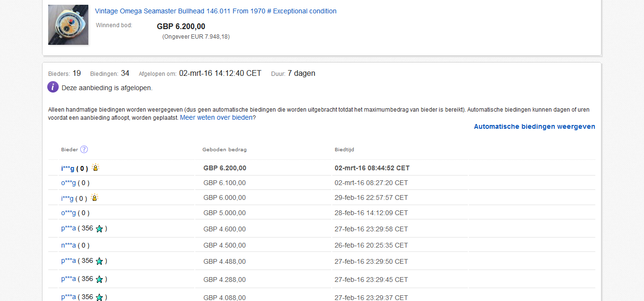Select bidder p***a on the GBP 4.288,00 bid
The height and width of the screenshot is (301, 644).
point(68,279)
